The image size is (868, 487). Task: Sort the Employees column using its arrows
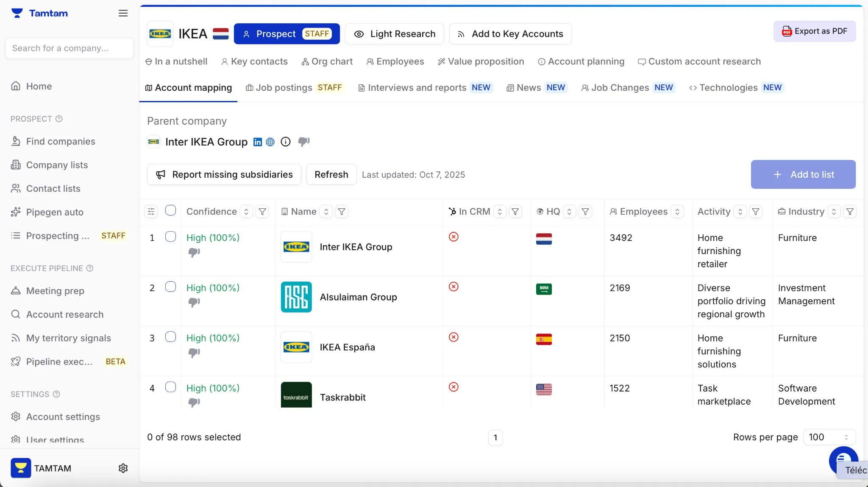pos(677,211)
